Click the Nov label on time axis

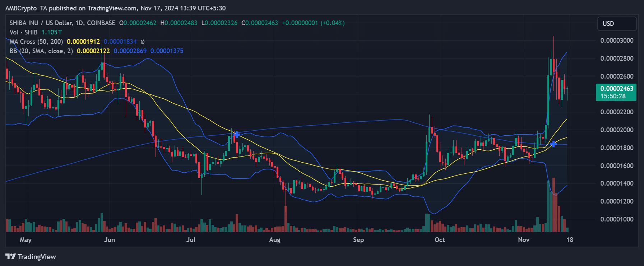click(524, 240)
